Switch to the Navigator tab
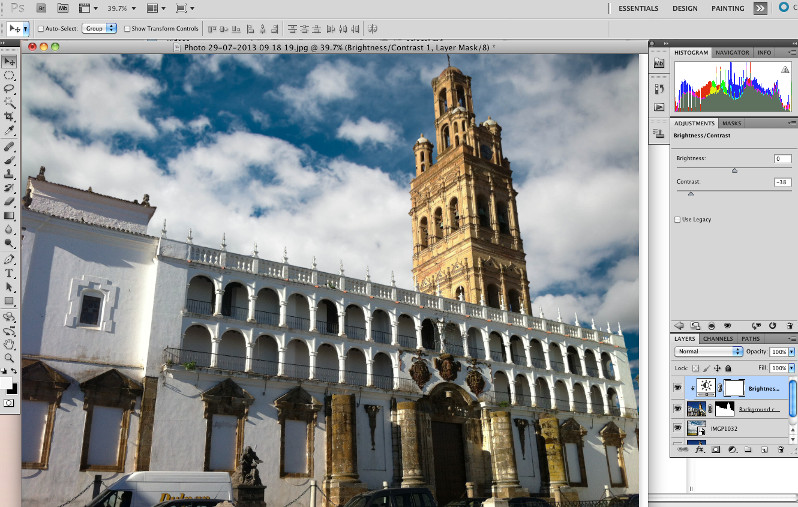 (732, 52)
